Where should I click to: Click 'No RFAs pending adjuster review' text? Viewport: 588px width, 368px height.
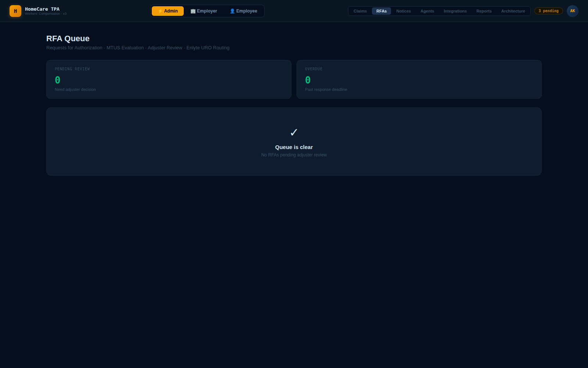294,155
